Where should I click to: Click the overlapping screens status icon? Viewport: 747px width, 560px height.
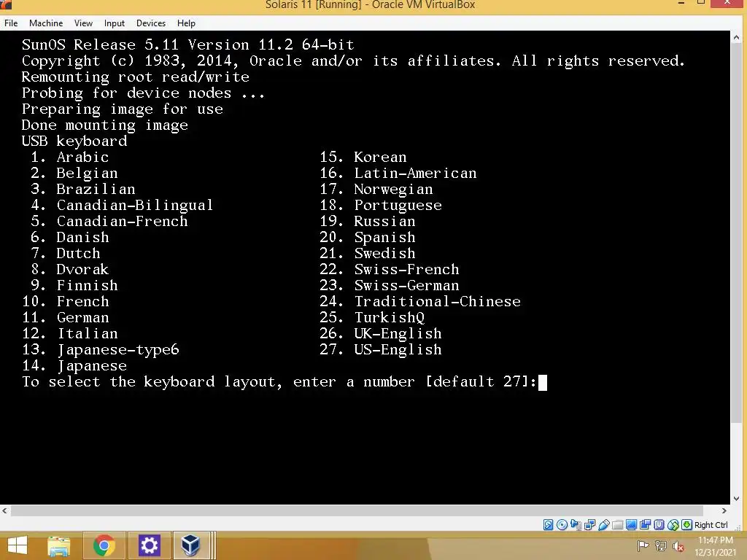point(645,525)
